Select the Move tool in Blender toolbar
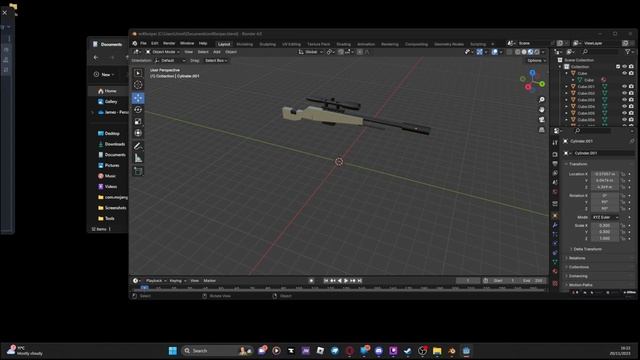The image size is (640, 360). (x=138, y=98)
